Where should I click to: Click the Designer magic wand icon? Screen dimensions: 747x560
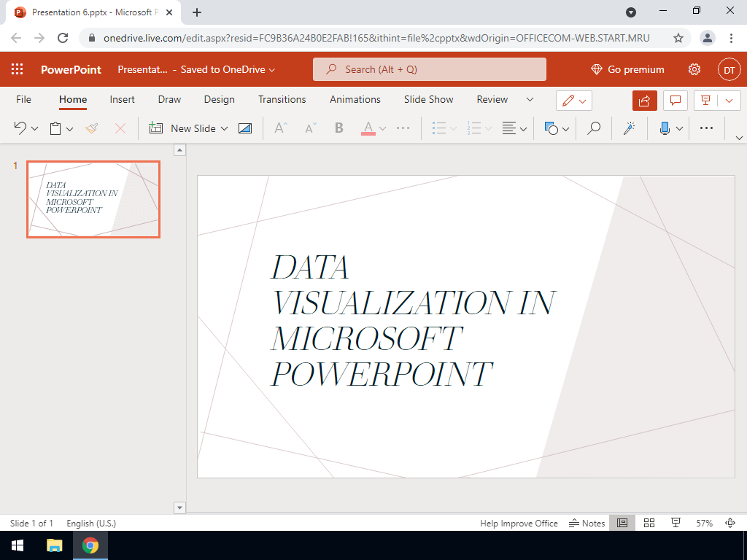628,128
